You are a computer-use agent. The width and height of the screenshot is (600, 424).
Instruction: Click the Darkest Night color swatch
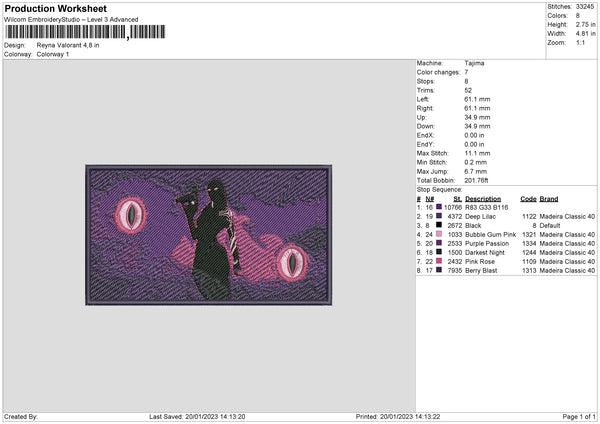(439, 252)
